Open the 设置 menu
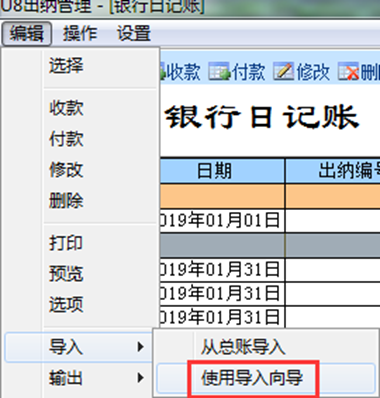This screenshot has height=398, width=380. [134, 33]
